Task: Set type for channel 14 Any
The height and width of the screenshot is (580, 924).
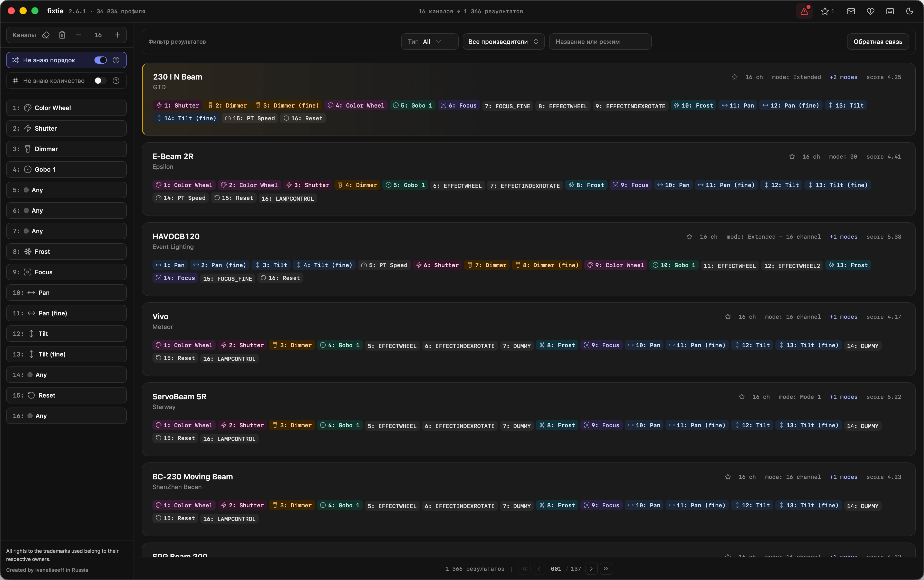Action: click(66, 375)
